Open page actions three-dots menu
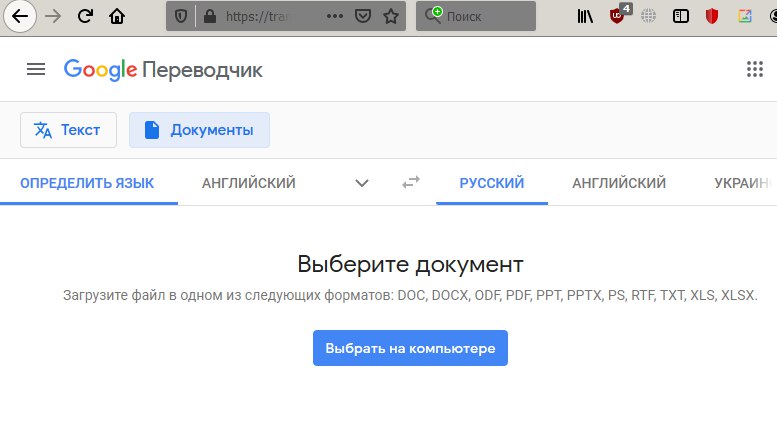Image resolution: width=777 pixels, height=431 pixels. coord(335,16)
